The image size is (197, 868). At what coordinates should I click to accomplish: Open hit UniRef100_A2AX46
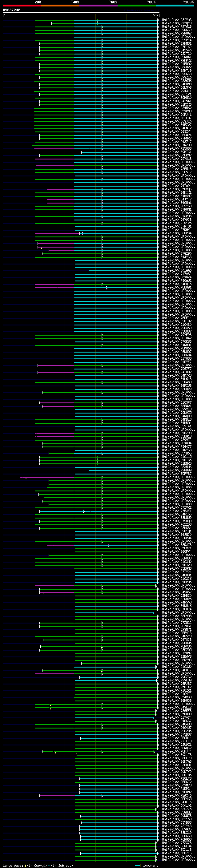(x=177, y=796)
